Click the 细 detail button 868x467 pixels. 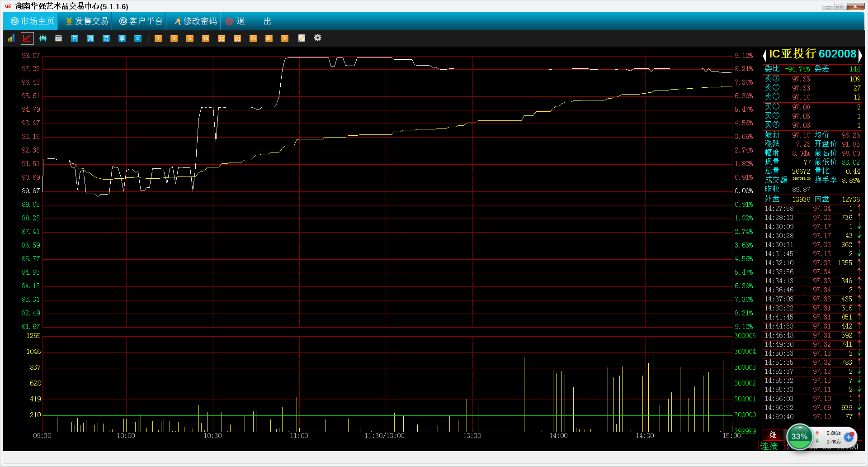click(773, 435)
